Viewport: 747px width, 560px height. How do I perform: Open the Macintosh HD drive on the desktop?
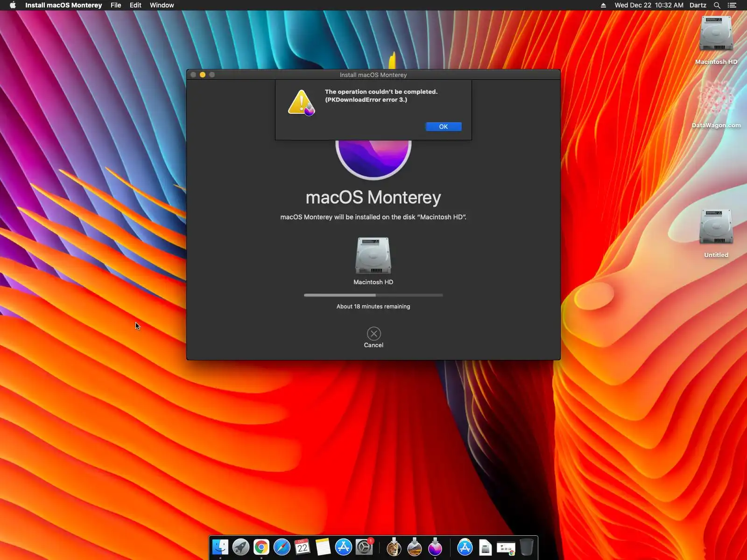pos(716,34)
